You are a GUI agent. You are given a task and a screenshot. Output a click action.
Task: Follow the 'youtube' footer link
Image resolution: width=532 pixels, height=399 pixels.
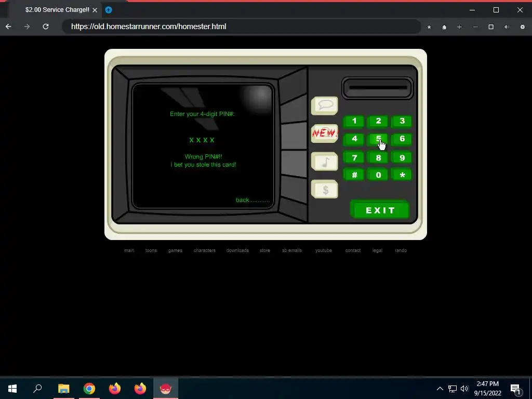point(323,250)
